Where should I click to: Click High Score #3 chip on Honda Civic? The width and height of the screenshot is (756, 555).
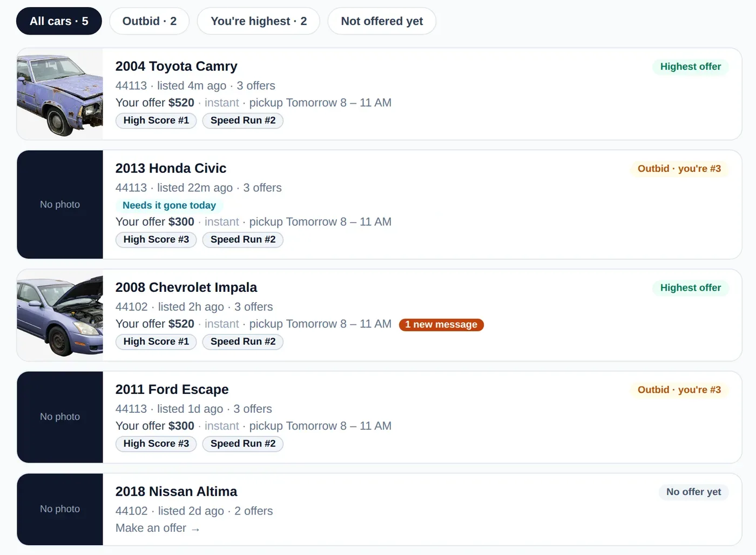tap(156, 239)
